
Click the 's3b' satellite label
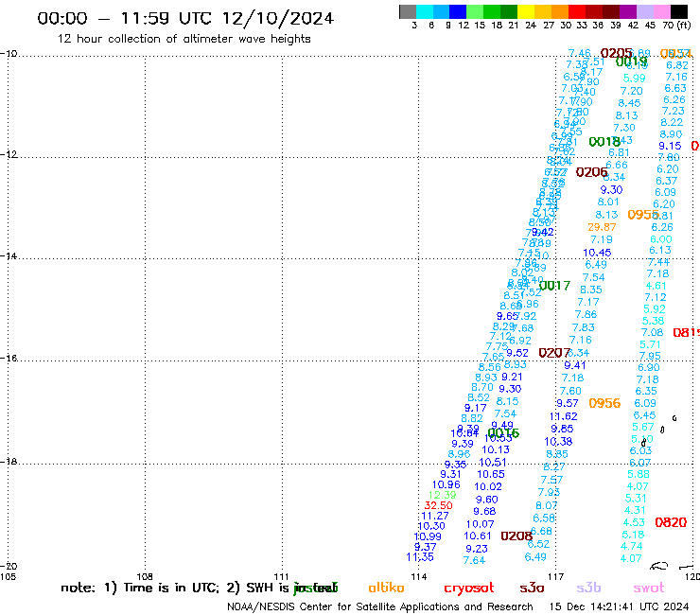[x=588, y=588]
